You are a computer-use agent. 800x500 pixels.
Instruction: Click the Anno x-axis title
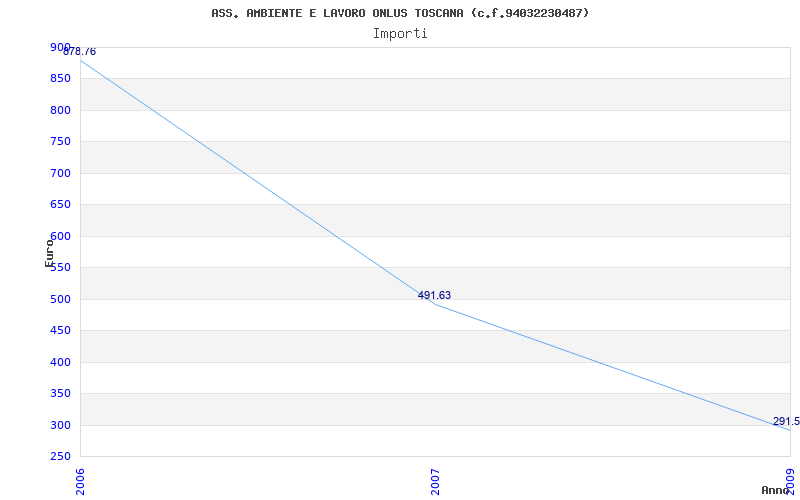(776, 490)
